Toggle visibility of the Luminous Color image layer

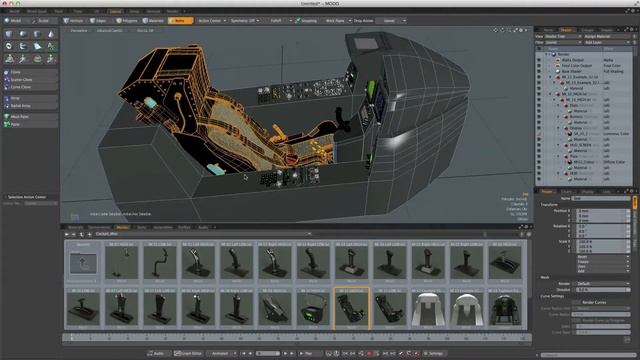[538, 134]
